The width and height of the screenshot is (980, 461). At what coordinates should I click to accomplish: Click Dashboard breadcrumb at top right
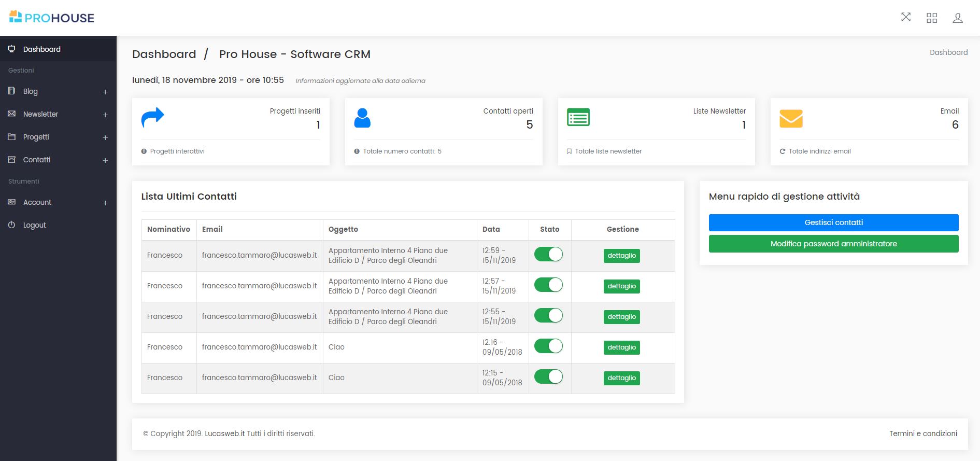coord(948,52)
